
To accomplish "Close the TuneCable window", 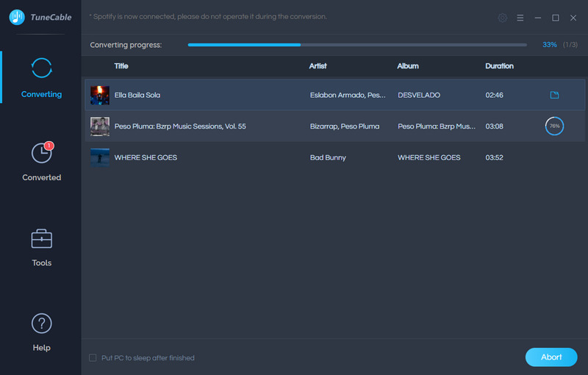I will [573, 18].
